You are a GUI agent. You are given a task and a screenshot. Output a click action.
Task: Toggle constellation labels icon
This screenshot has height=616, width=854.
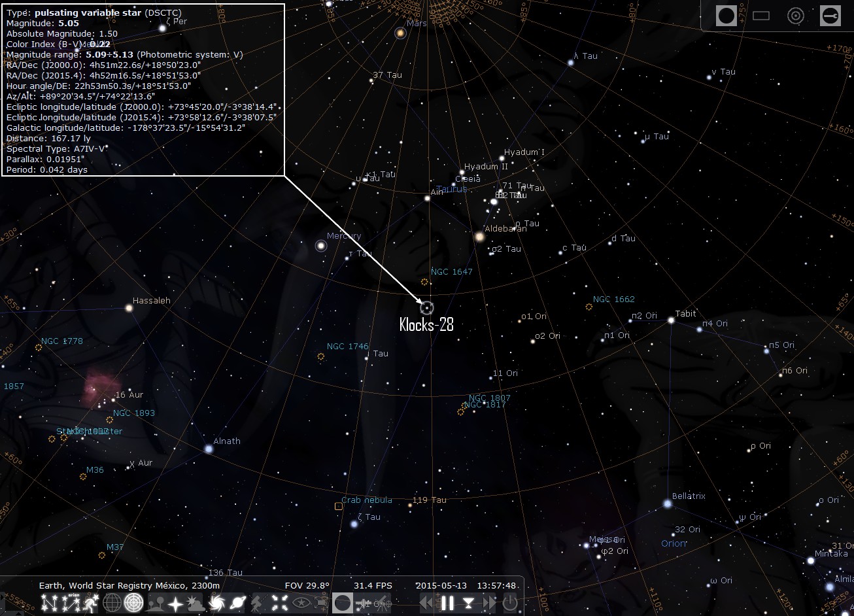pyautogui.click(x=70, y=603)
